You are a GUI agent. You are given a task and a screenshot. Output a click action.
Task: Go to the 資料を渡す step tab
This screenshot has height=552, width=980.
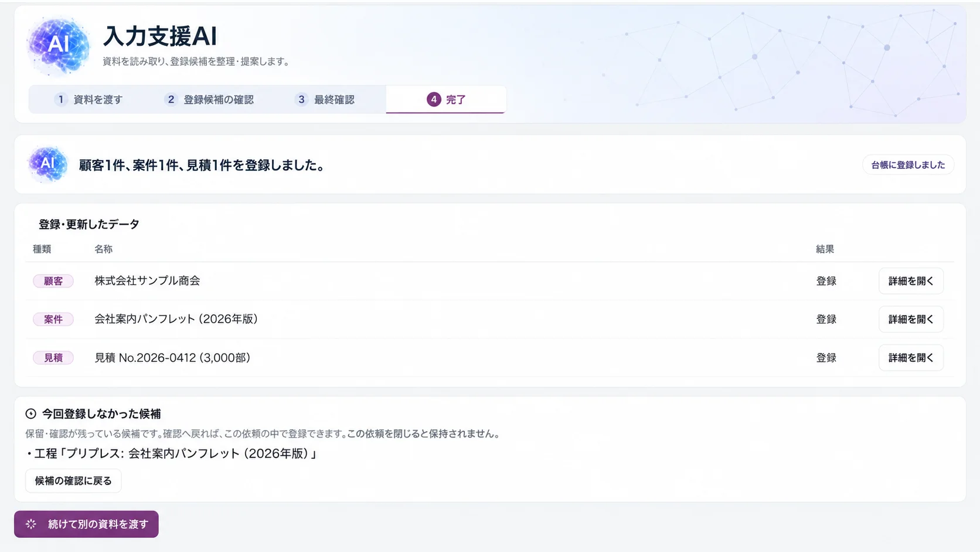coord(89,99)
